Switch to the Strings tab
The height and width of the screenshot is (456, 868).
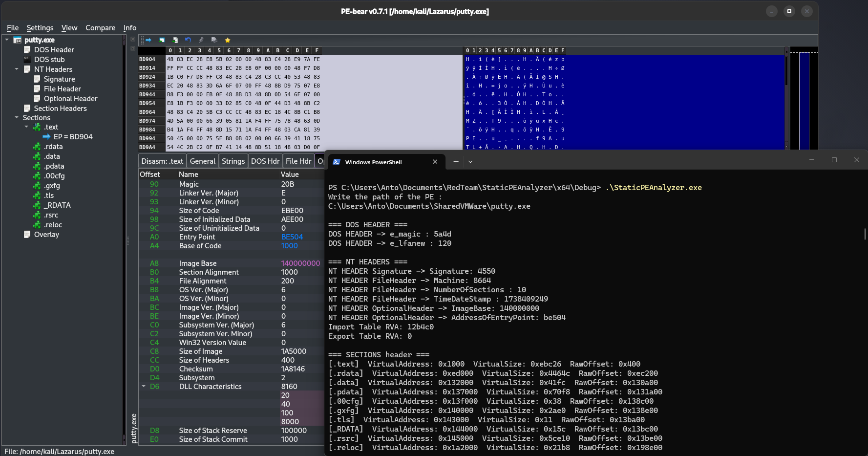click(x=233, y=161)
